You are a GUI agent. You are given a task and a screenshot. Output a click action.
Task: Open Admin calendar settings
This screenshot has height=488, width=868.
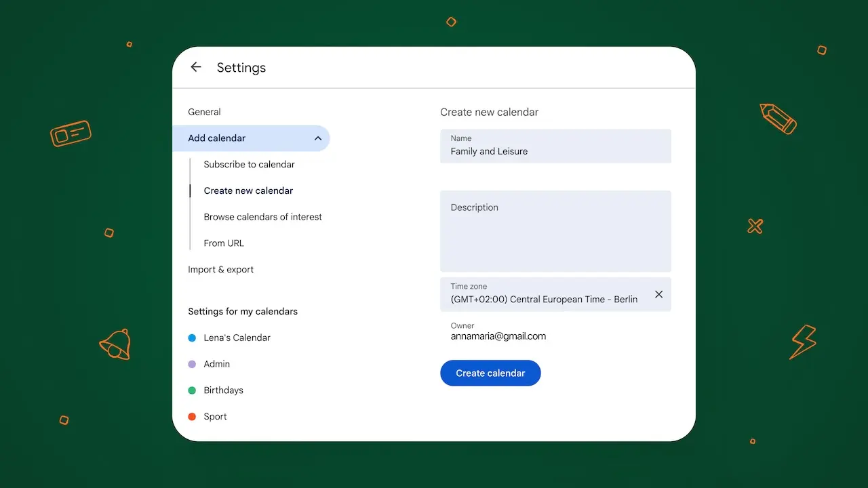pyautogui.click(x=216, y=364)
